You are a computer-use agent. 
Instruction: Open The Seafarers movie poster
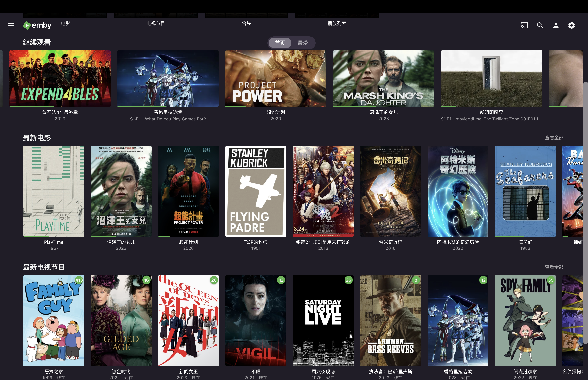tap(525, 191)
